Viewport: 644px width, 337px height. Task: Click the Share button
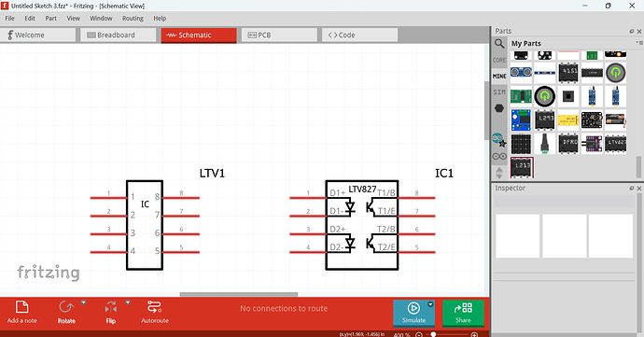coord(463,313)
